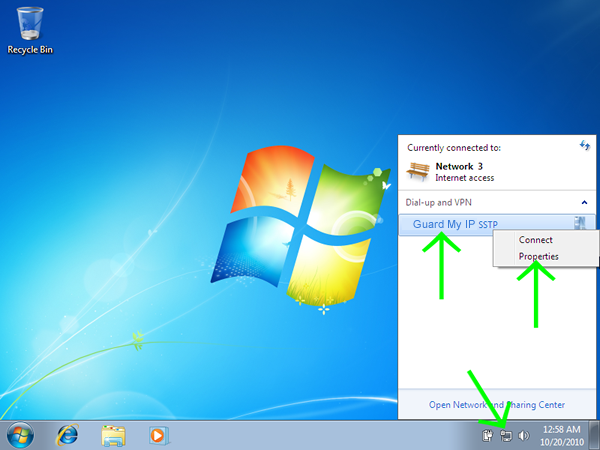This screenshot has width=600, height=450.
Task: Click the Guard My IP connection status icon
Action: point(580,223)
